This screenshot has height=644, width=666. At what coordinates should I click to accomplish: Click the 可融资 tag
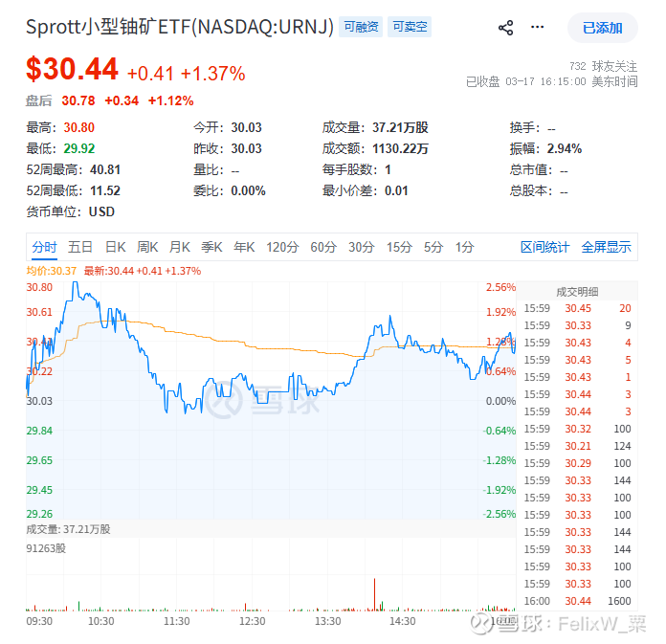(361, 27)
